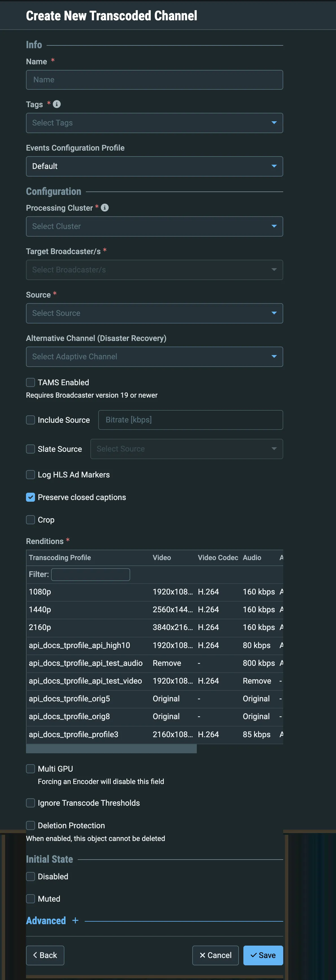This screenshot has height=980, width=336.
Task: Enable Log HLS Ad Markers
Action: coord(30,474)
